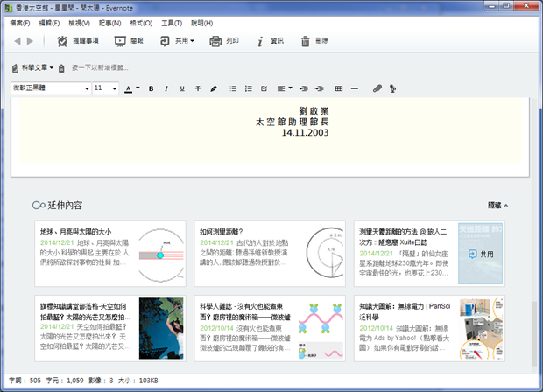Increase indent of the paragraph

pos(320,88)
